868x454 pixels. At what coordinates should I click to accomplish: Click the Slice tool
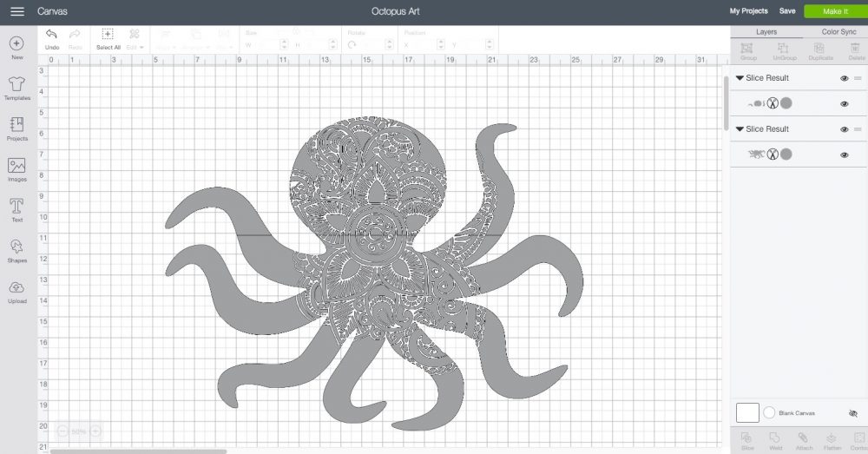(x=746, y=438)
